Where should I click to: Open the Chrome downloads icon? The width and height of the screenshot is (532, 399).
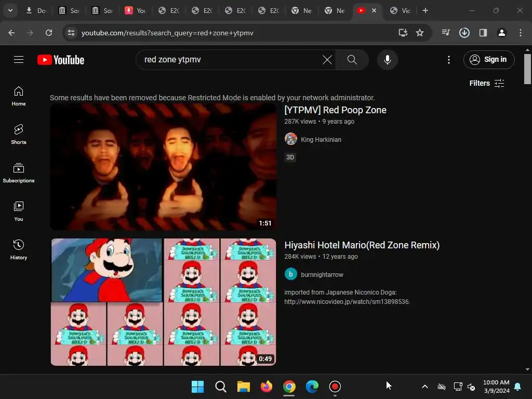[x=464, y=33]
